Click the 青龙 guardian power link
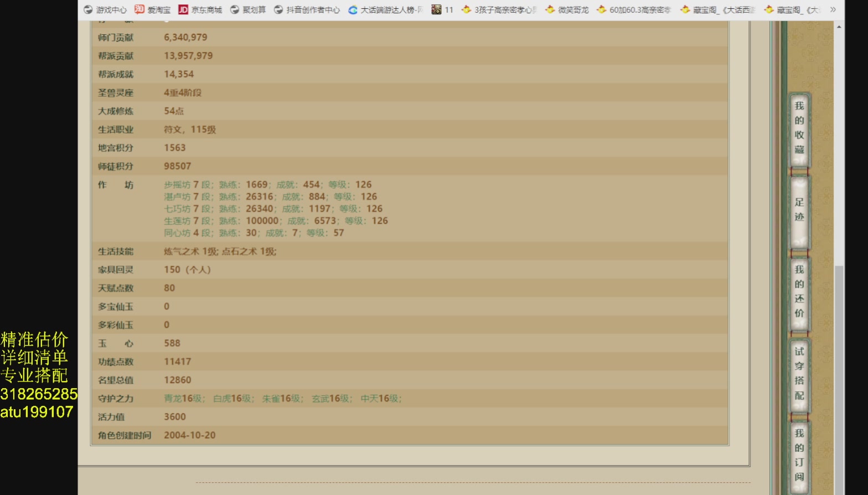The height and width of the screenshot is (495, 868). (173, 399)
